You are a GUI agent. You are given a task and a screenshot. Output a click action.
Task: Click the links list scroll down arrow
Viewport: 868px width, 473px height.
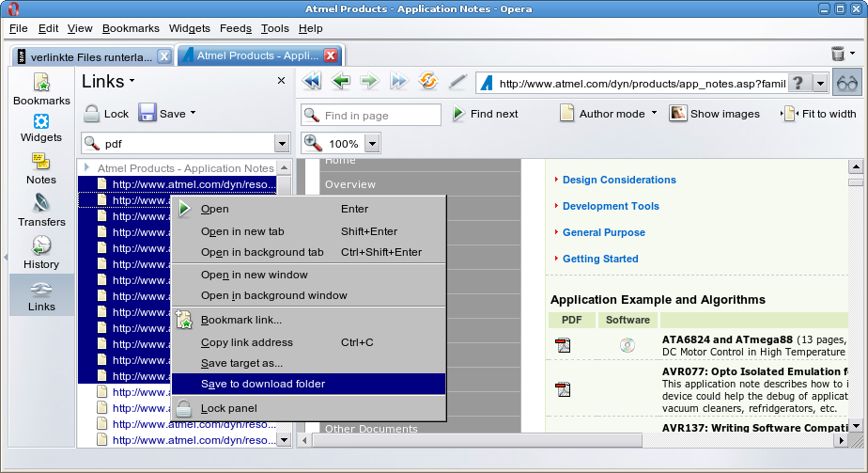[x=284, y=440]
